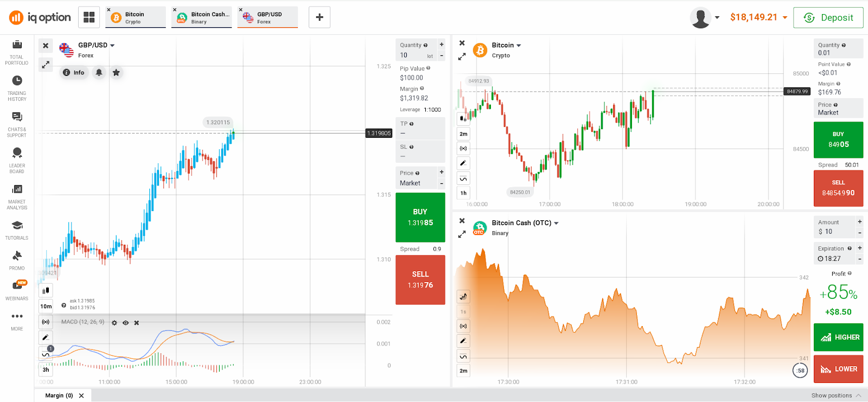Open GBP/USD 3h time range selector
The image size is (868, 402).
click(x=46, y=369)
